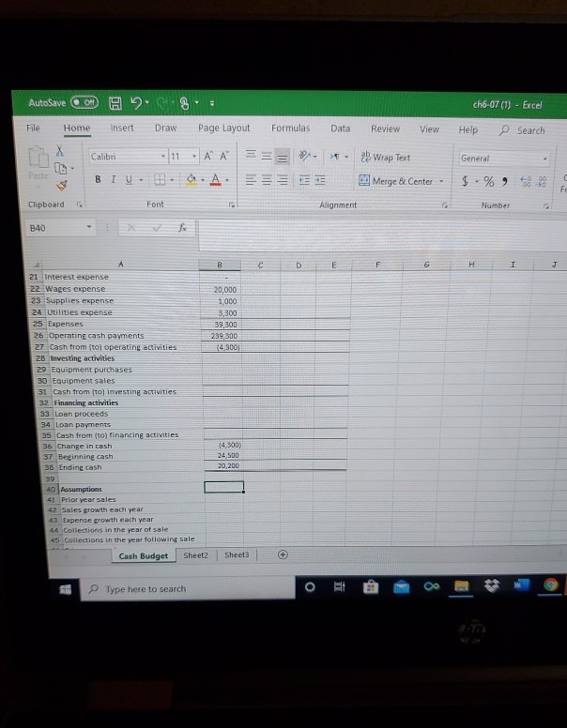The width and height of the screenshot is (567, 728).
Task: Click the Undo arrow icon
Action: point(136,102)
